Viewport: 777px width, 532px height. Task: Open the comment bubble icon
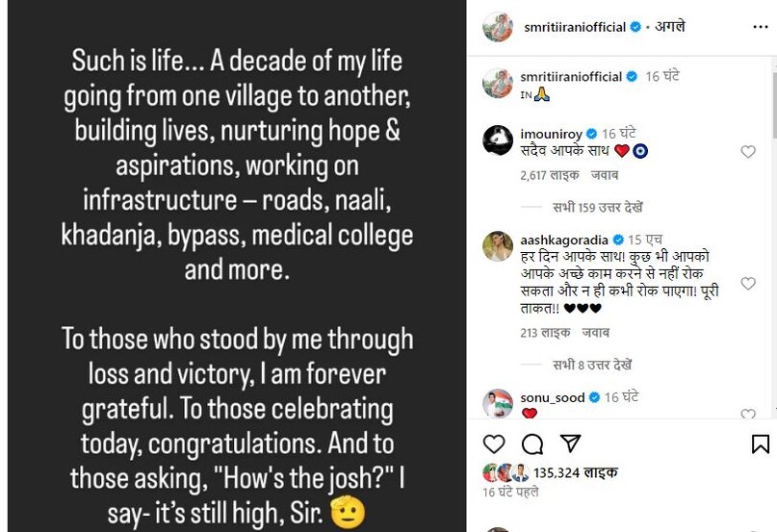(x=531, y=443)
